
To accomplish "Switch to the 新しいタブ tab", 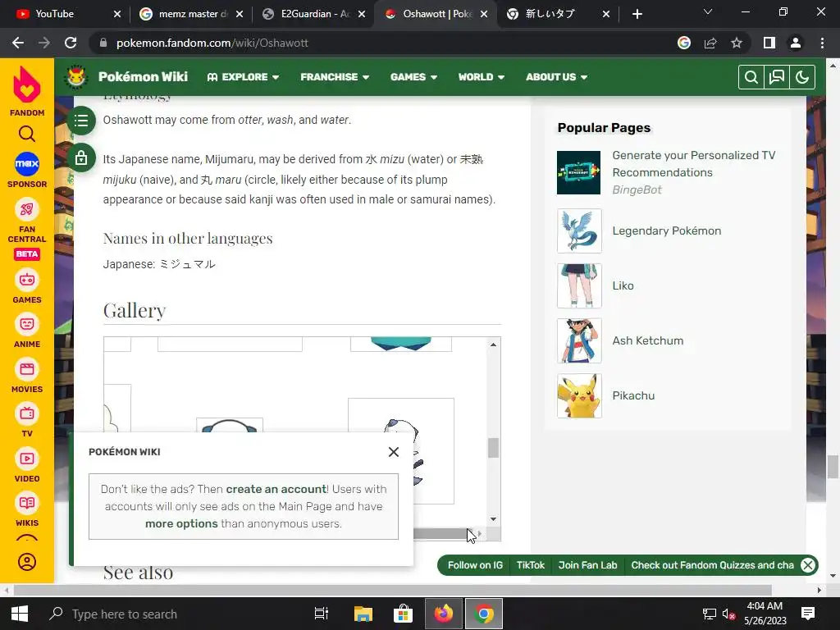I will [557, 14].
